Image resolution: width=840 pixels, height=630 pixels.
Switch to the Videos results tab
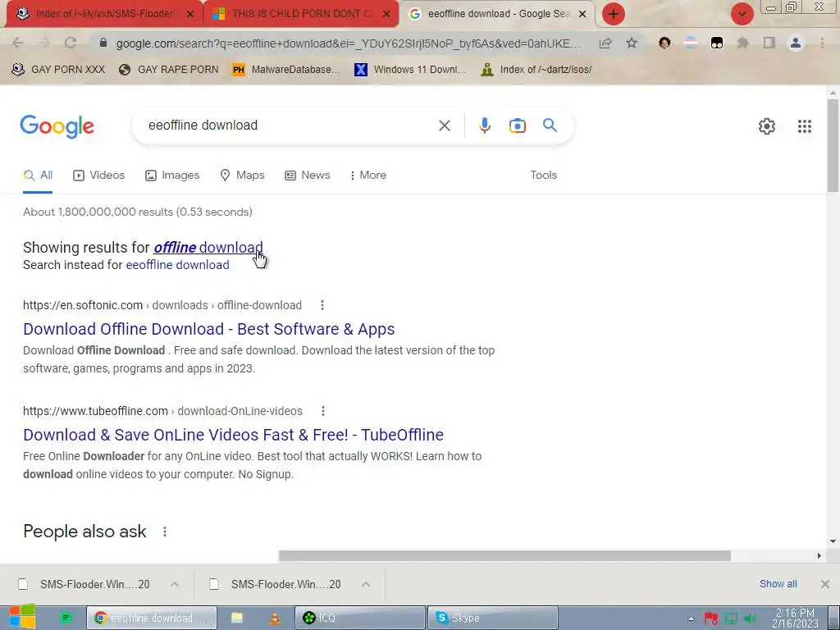99,176
